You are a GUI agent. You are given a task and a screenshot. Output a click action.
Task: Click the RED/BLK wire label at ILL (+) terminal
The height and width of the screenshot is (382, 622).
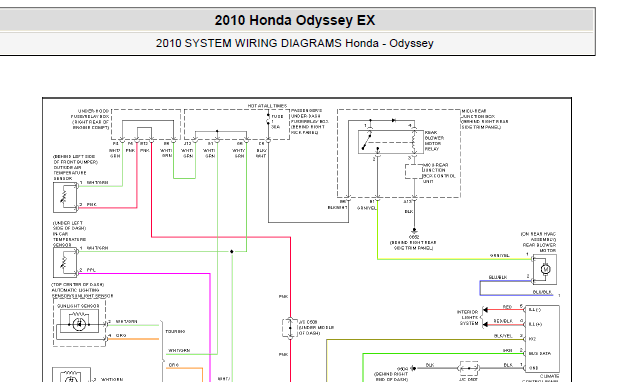[503, 321]
